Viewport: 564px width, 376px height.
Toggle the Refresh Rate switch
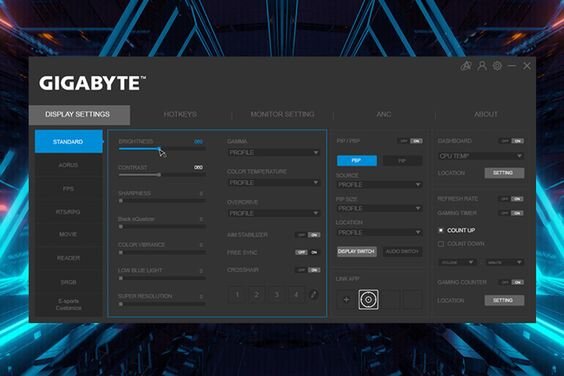pyautogui.click(x=512, y=199)
